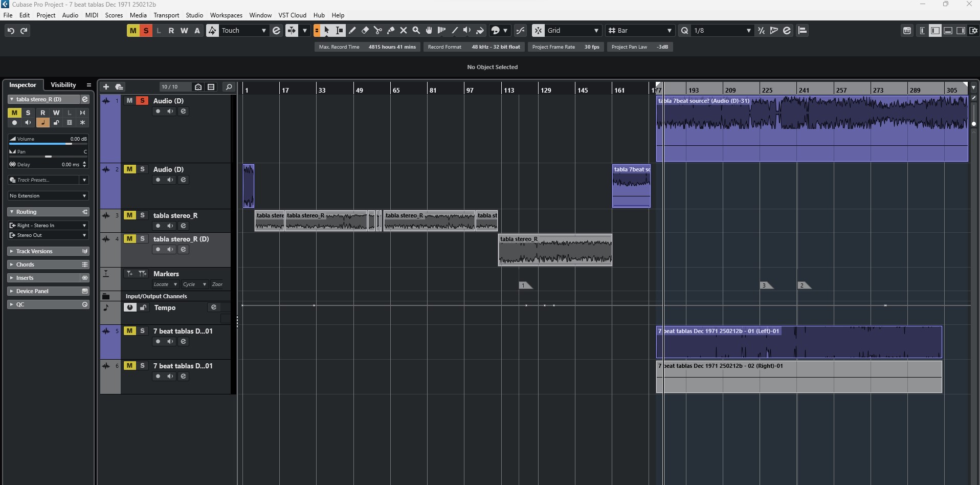Toggle Snap on/off in toolbar

tap(538, 31)
